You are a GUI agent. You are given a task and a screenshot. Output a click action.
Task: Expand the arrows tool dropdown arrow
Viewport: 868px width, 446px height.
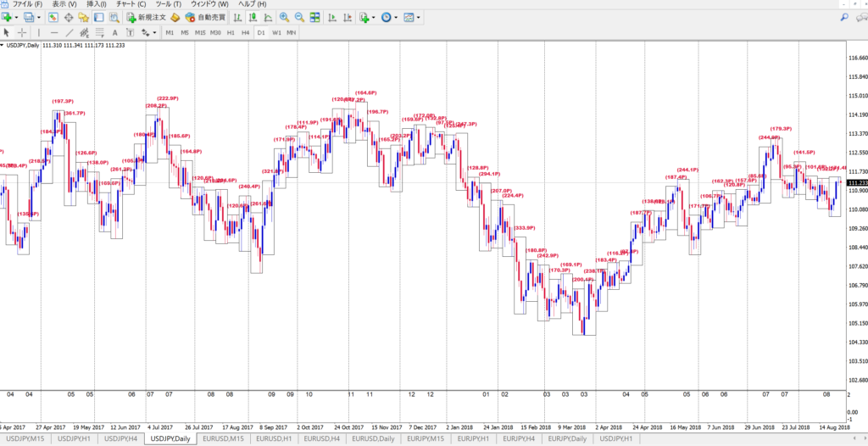coord(154,33)
